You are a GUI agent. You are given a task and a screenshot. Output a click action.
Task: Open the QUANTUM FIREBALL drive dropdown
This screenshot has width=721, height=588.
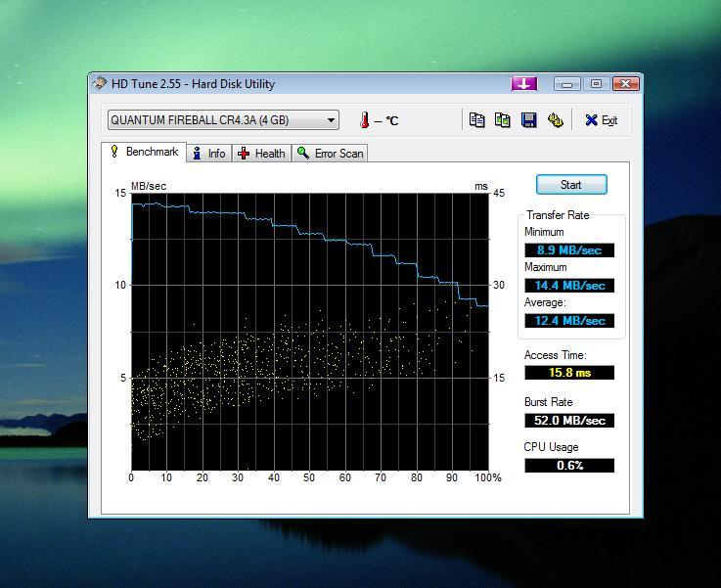(223, 120)
